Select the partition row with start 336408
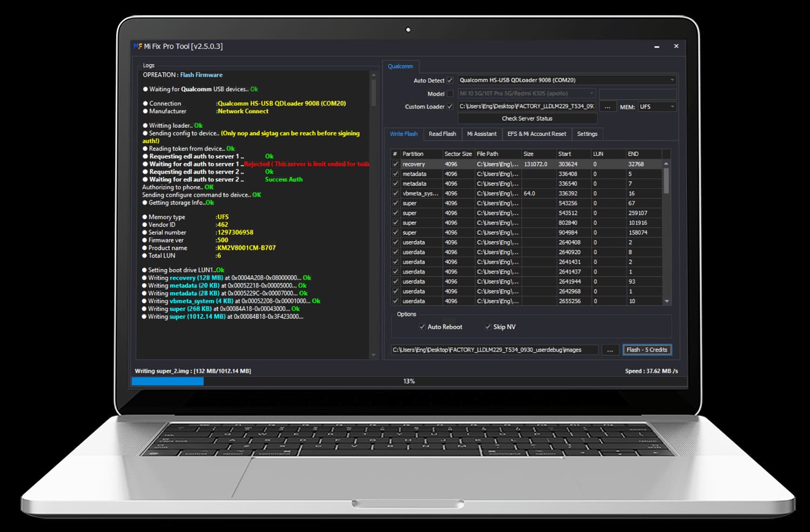810x532 pixels. pos(526,174)
